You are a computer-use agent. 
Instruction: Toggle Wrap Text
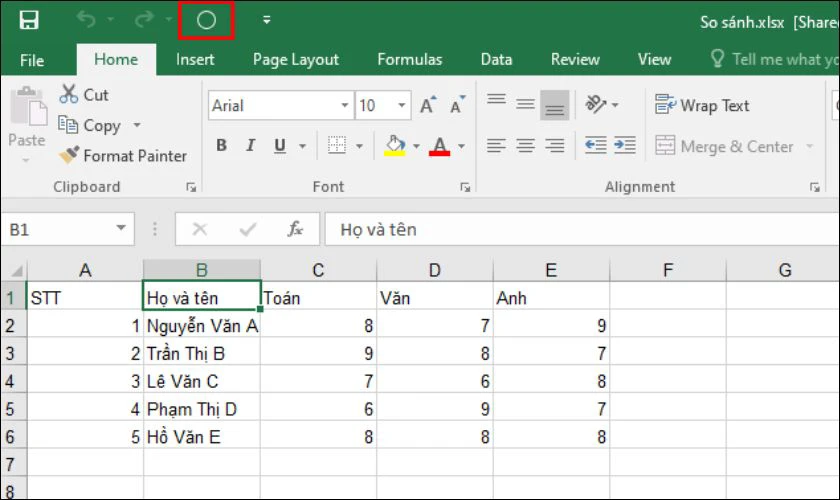[x=702, y=105]
